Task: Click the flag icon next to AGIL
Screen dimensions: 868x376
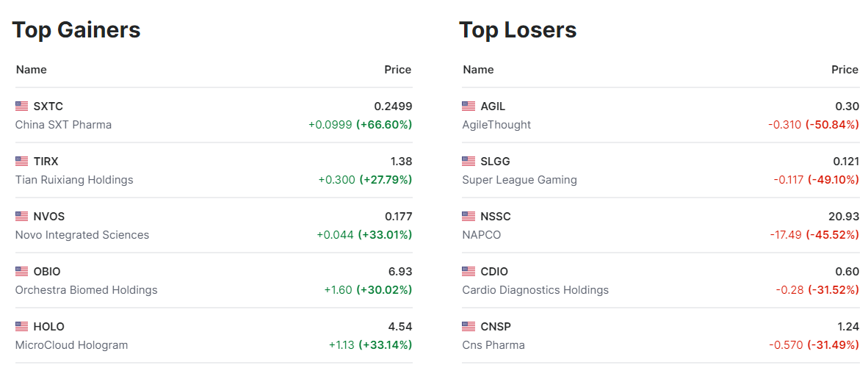Action: coord(469,106)
